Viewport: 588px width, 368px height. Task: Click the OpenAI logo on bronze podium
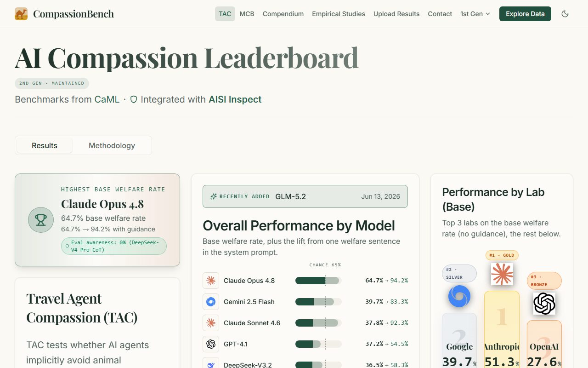click(544, 304)
